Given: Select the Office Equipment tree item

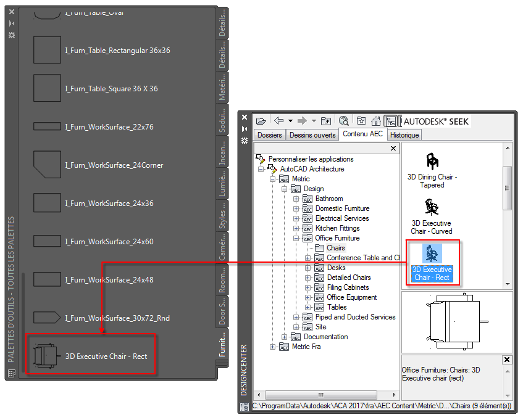Looking at the screenshot, I should (351, 297).
